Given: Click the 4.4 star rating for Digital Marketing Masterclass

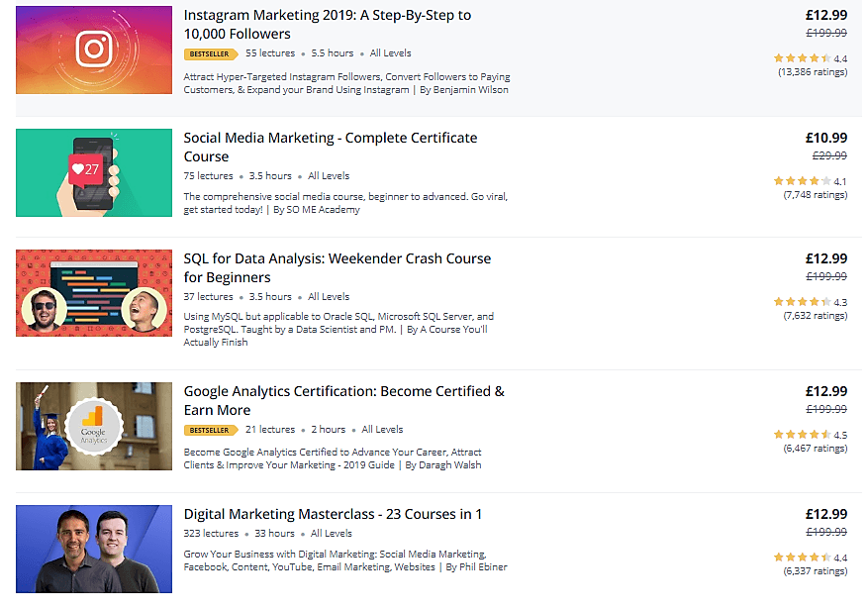Looking at the screenshot, I should 802,558.
